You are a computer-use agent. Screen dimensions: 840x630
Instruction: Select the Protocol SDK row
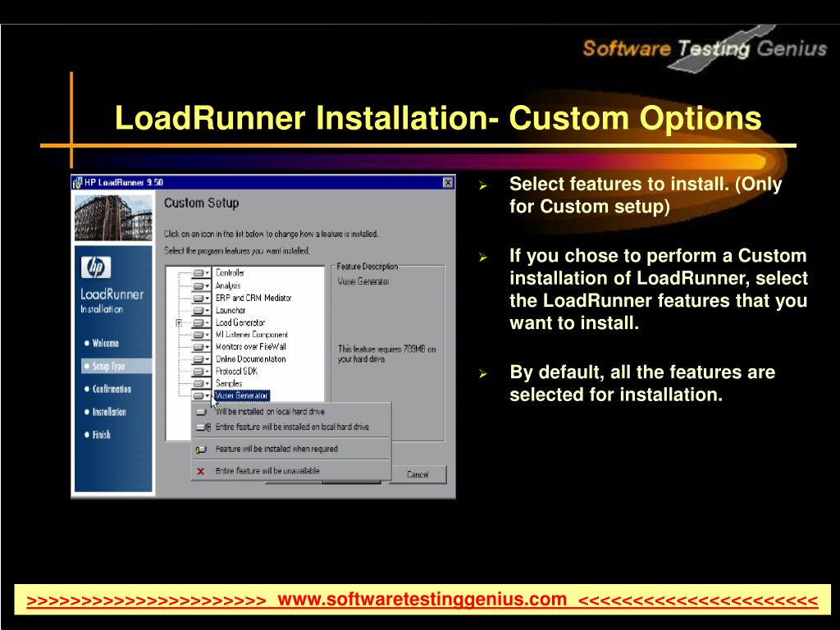point(236,372)
